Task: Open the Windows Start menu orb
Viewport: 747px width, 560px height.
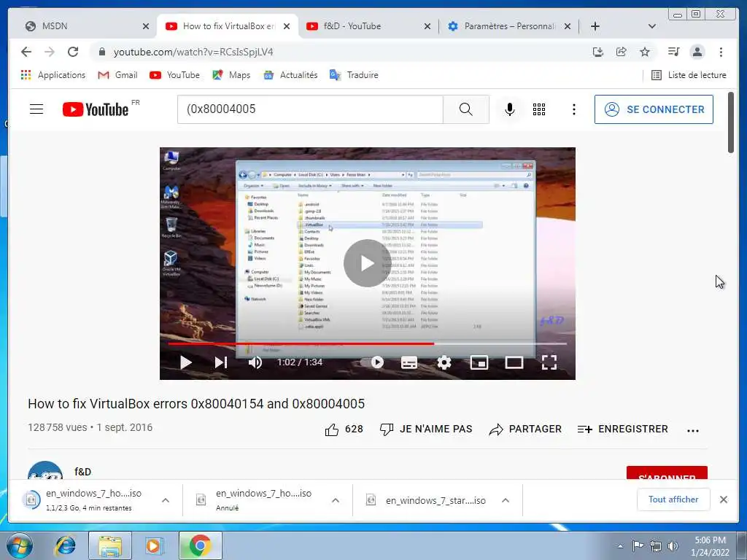Action: click(x=20, y=545)
